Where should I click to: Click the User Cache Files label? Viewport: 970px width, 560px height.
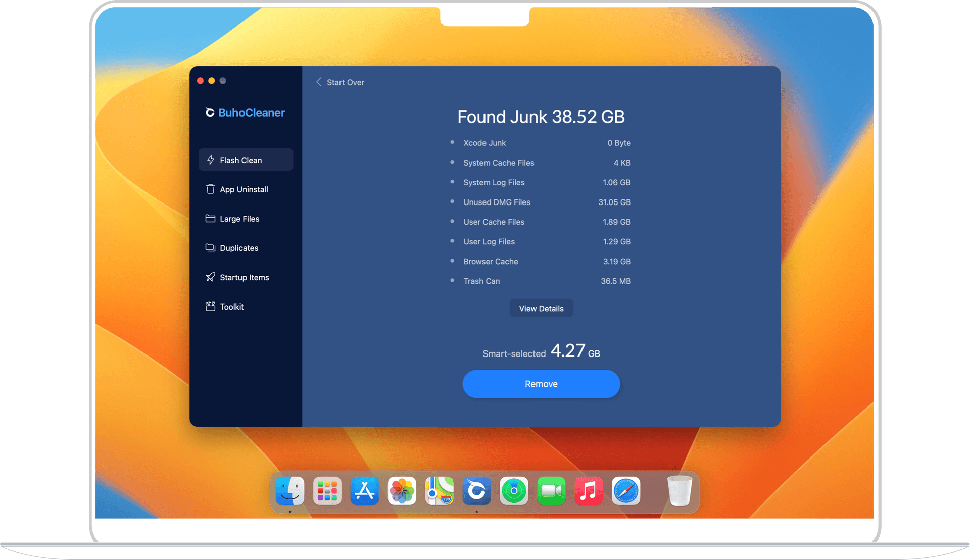pyautogui.click(x=494, y=222)
